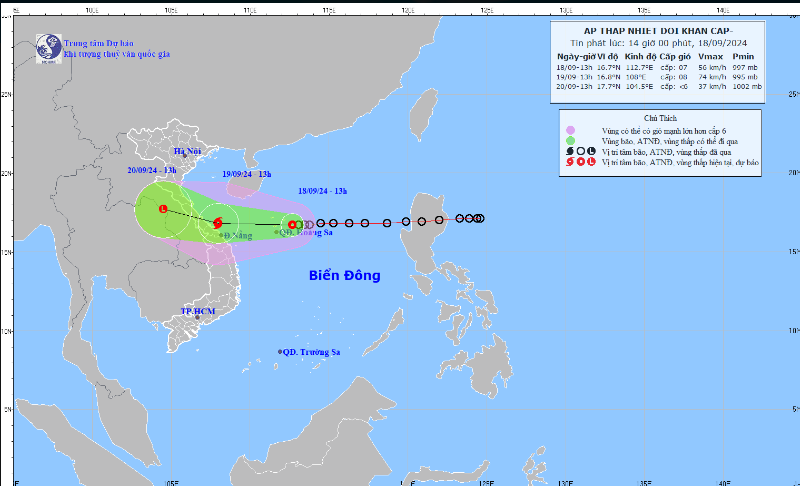This screenshot has height=486, width=800.
Task: Click the 'QĐ. Trường Sa' map label
Action: (x=311, y=352)
